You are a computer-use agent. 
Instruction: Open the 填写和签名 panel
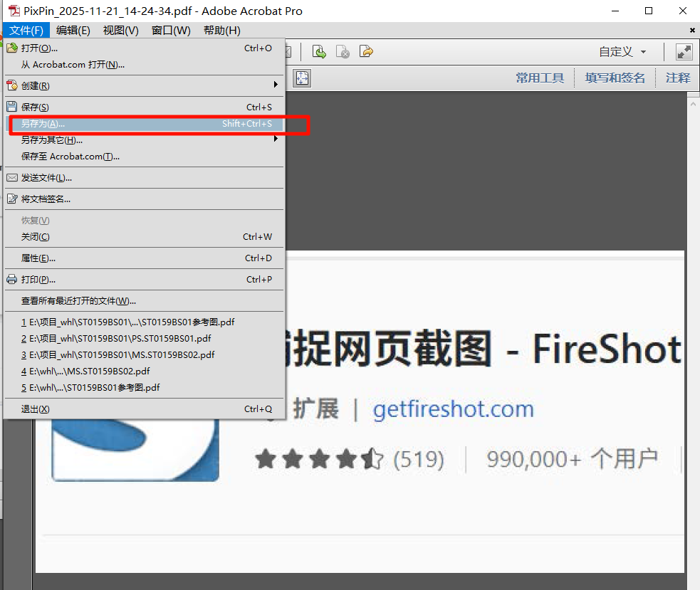615,78
